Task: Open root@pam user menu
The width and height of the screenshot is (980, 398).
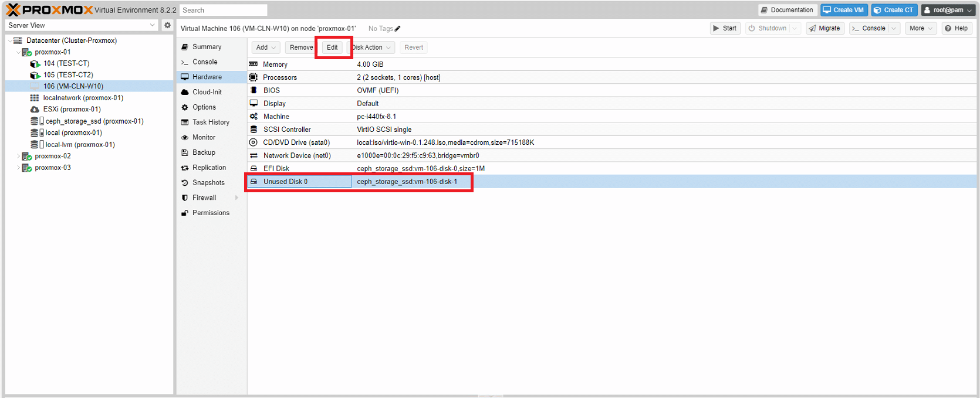Action: [x=947, y=10]
